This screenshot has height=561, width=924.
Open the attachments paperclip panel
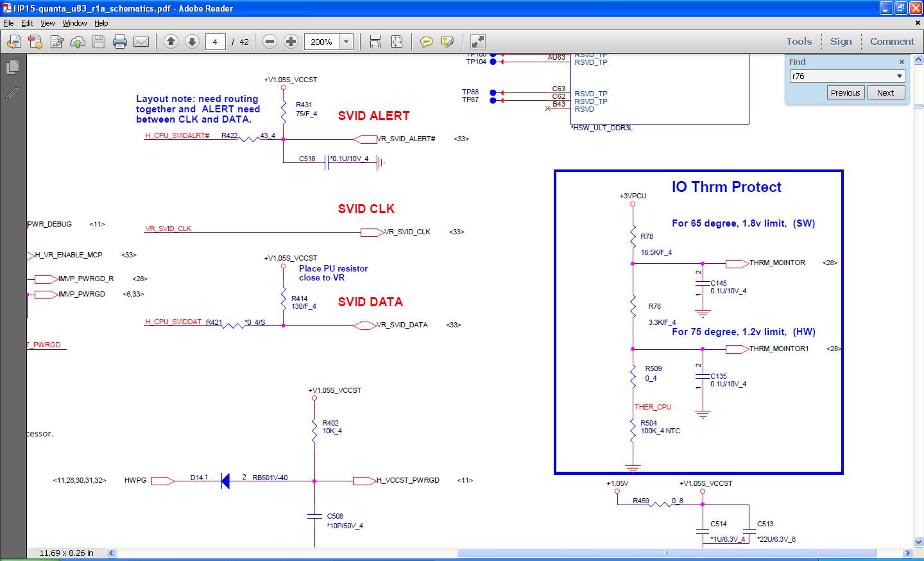[12, 95]
